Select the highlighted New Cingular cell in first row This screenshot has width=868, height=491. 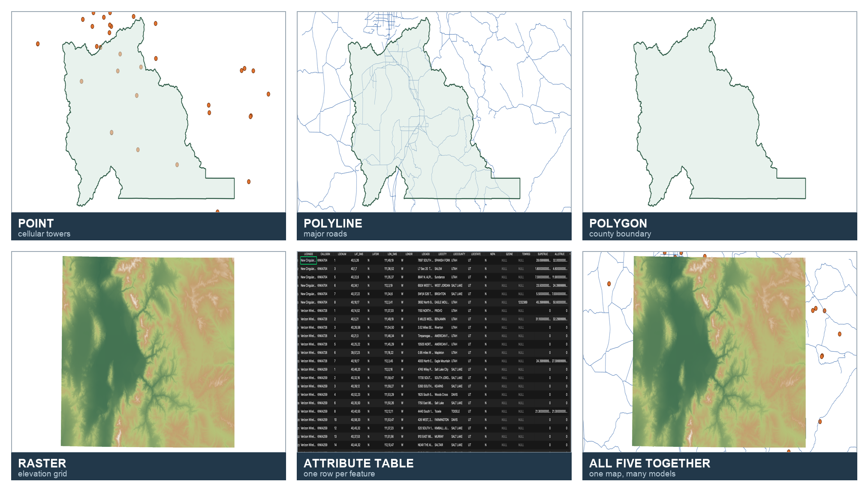click(308, 260)
